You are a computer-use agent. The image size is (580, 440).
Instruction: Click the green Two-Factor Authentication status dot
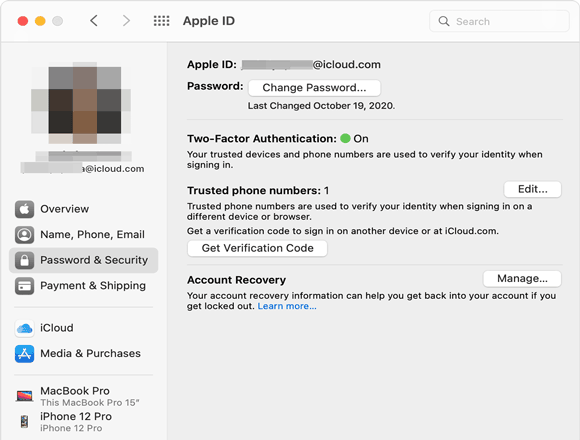coord(345,138)
